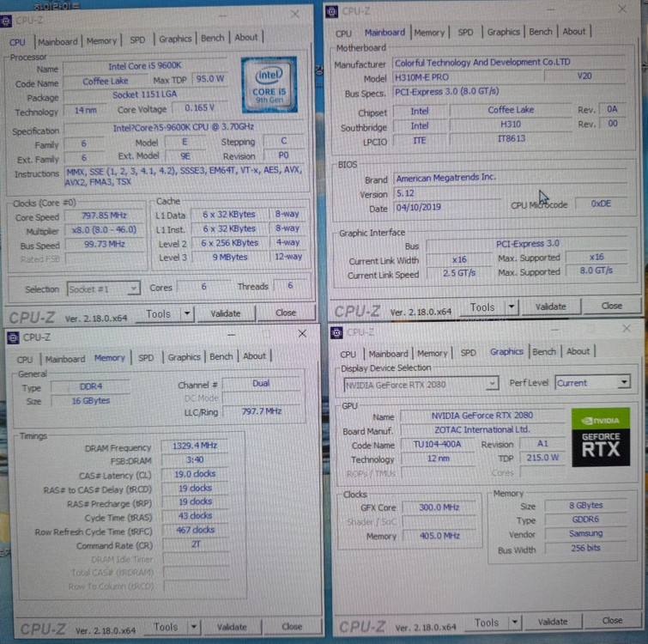Choose Memory tab in the Graphics window
Viewport: 648px width, 644px height.
click(433, 354)
